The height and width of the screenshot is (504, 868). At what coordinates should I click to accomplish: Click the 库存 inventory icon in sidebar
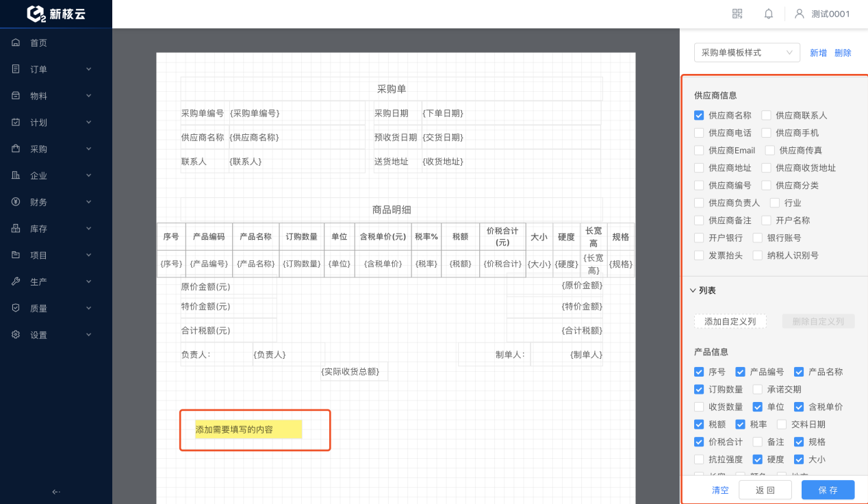coord(16,229)
